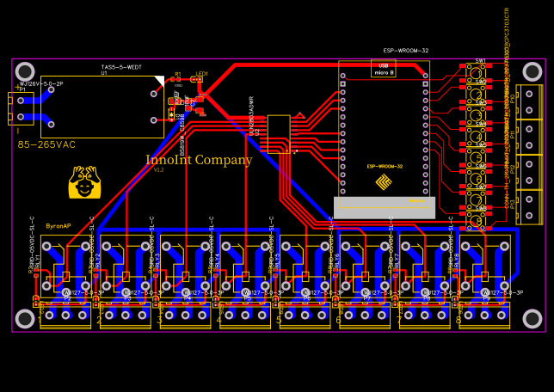Image resolution: width=554 pixels, height=392 pixels.
Task: Click the R1 resistor footprint
Action: (177, 80)
